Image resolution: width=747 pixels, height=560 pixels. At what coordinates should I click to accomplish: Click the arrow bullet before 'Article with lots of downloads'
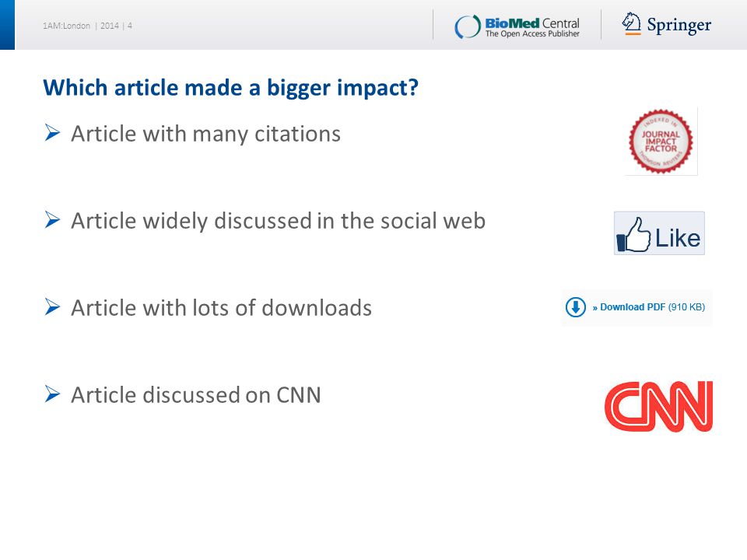coord(52,306)
